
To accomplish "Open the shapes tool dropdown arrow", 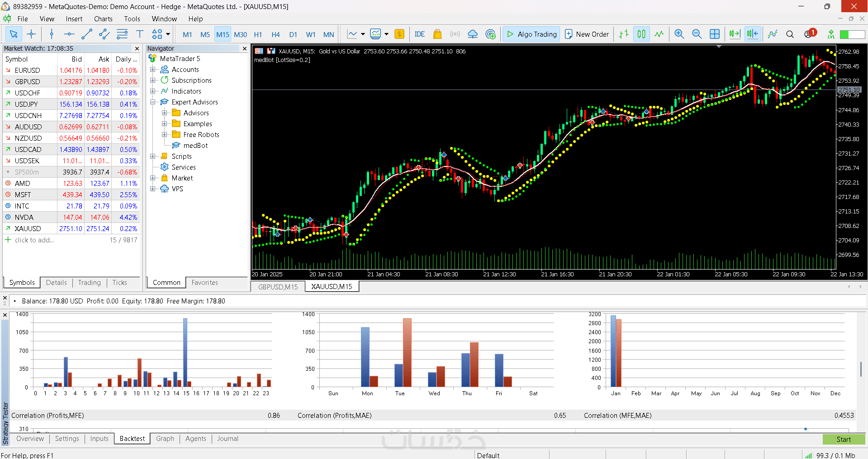I will click(168, 34).
